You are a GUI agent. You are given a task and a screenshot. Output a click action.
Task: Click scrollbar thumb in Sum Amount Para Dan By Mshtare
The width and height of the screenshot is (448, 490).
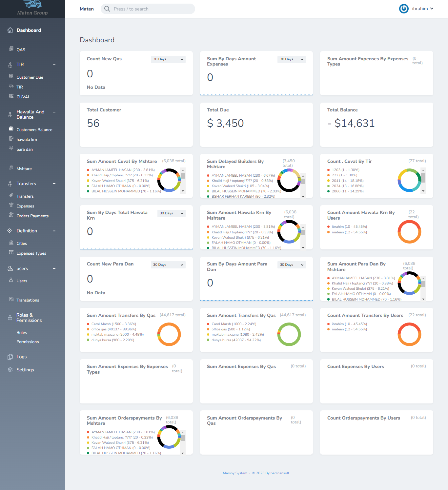click(x=423, y=284)
